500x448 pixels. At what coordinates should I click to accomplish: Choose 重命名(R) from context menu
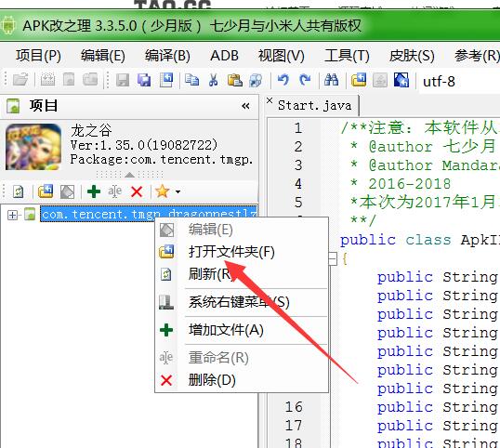[242, 358]
